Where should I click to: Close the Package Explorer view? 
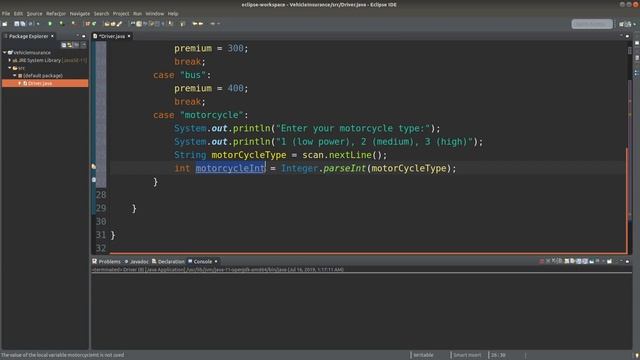[x=52, y=36]
